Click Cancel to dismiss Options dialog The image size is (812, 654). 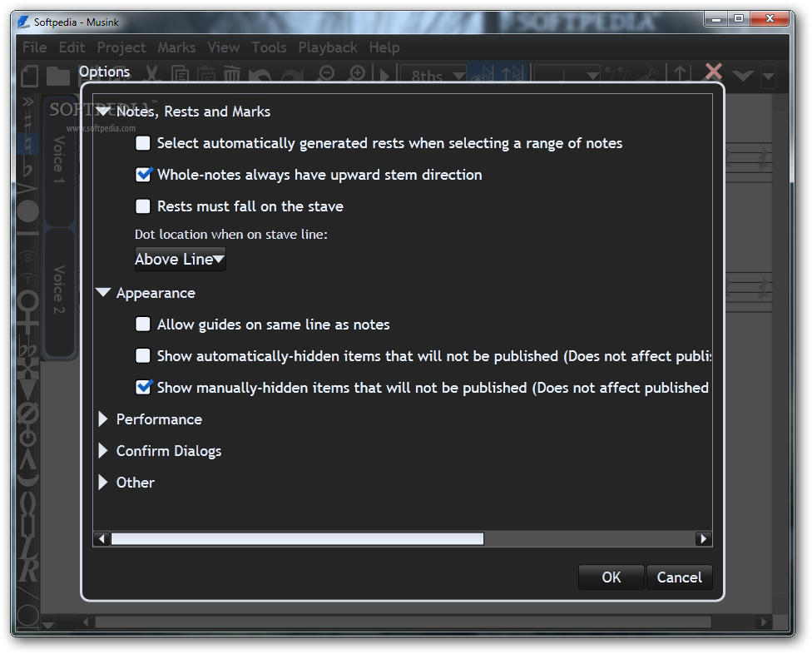680,577
